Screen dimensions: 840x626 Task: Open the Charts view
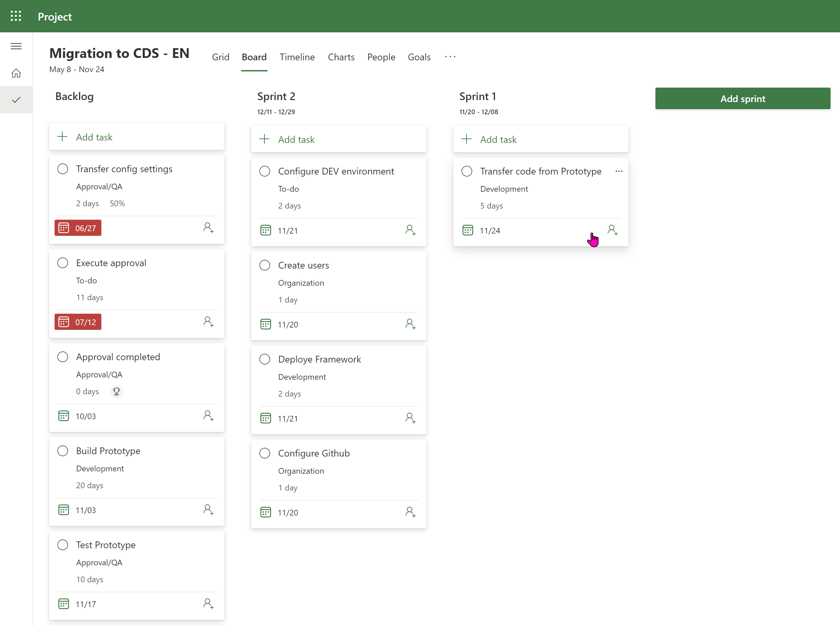pos(341,57)
